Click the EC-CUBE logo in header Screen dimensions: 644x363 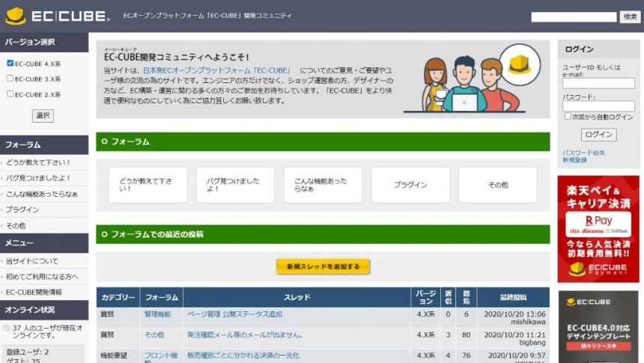[x=58, y=16]
